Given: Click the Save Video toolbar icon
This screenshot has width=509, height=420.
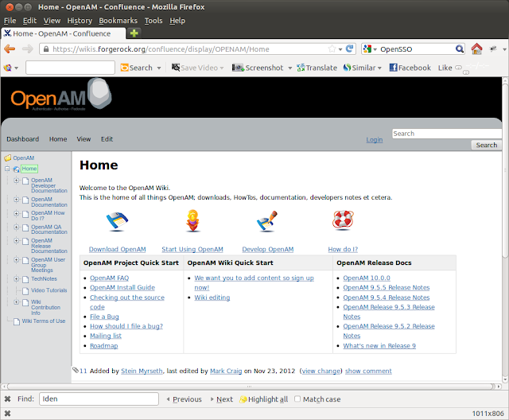Looking at the screenshot, I should coord(176,67).
